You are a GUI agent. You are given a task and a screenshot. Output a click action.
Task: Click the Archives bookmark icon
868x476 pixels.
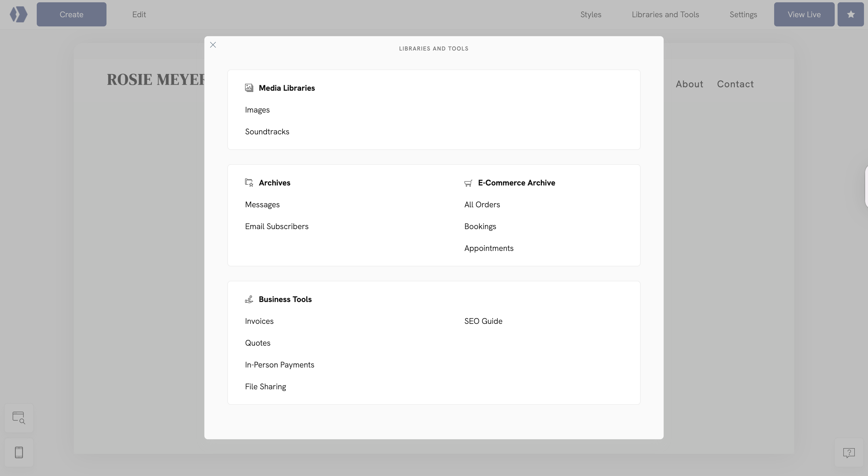point(249,182)
